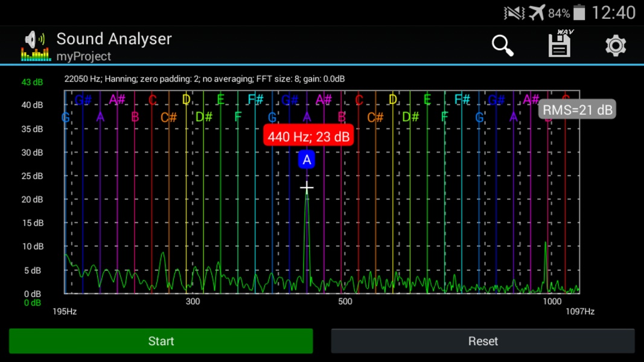Tap the 20 dB axis label
The height and width of the screenshot is (362, 644).
click(x=32, y=200)
